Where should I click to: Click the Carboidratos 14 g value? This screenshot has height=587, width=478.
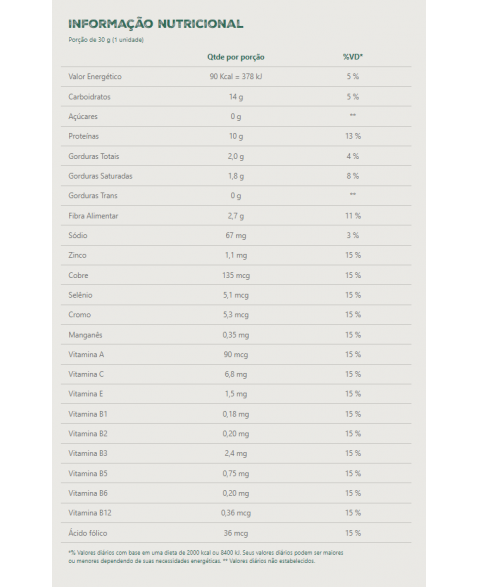click(236, 97)
